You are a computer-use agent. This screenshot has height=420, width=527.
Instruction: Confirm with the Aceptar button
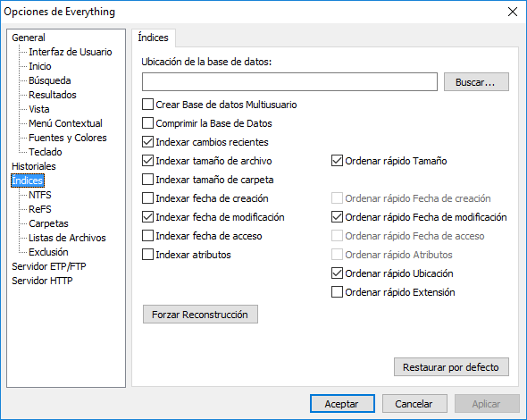342,404
